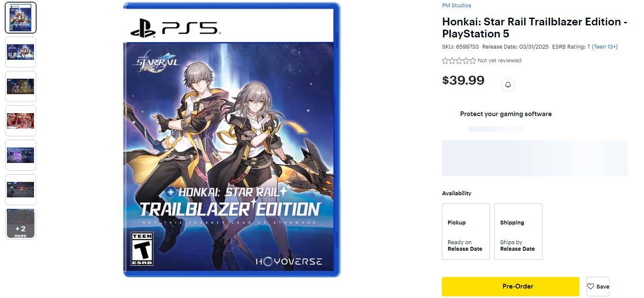Click the Not yet reviewed text
This screenshot has height=298, width=644.
pyautogui.click(x=499, y=61)
